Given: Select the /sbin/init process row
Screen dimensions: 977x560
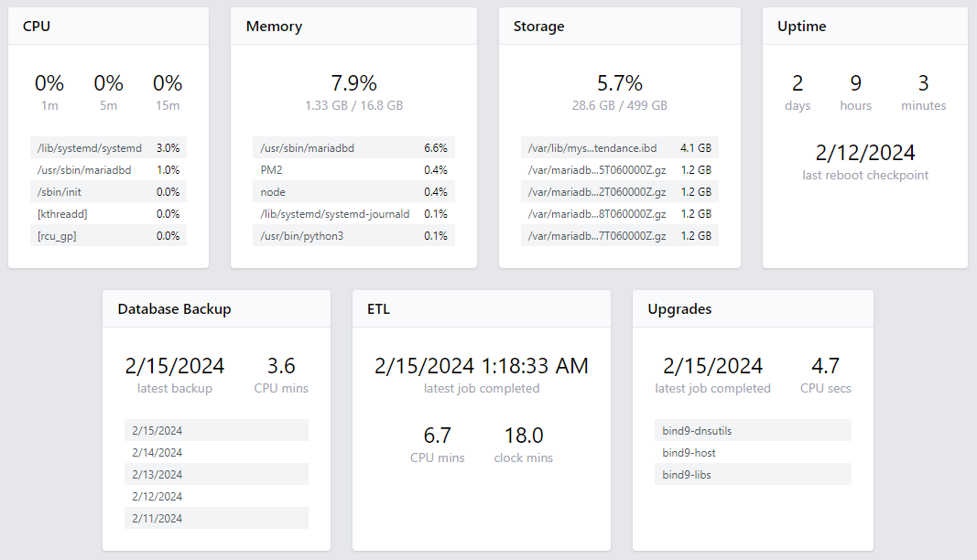Looking at the screenshot, I should click(108, 192).
